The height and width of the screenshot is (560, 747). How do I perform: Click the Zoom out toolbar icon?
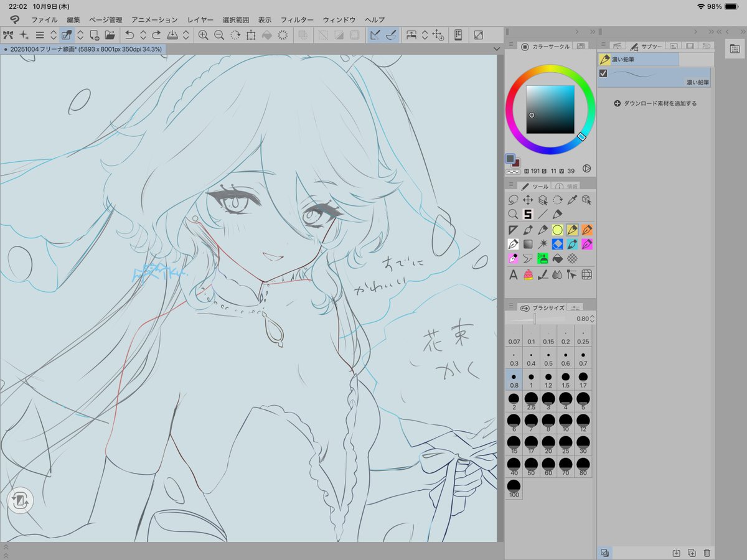click(219, 35)
